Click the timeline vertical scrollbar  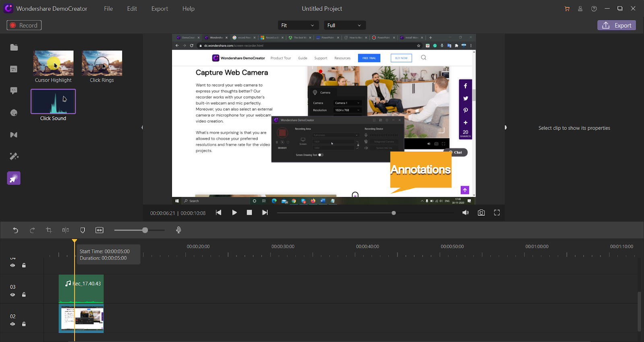pos(639,311)
